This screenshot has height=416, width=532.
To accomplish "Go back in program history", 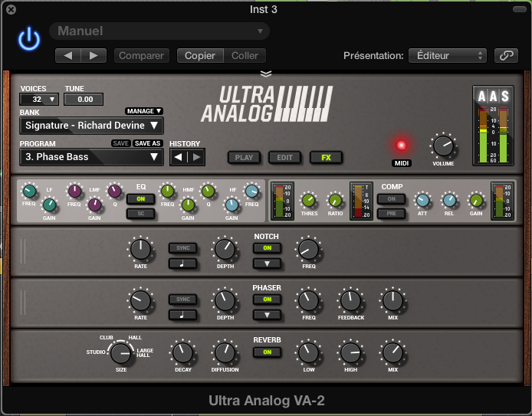I will (179, 157).
